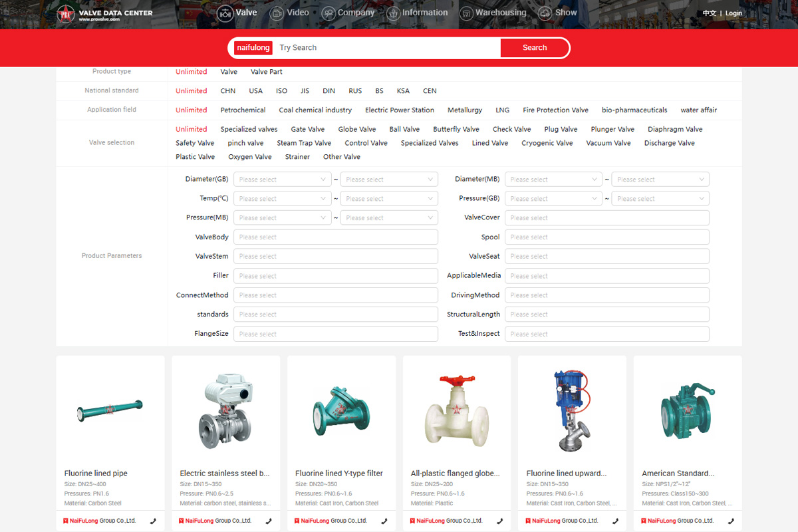Click the Show nav icon

545,13
